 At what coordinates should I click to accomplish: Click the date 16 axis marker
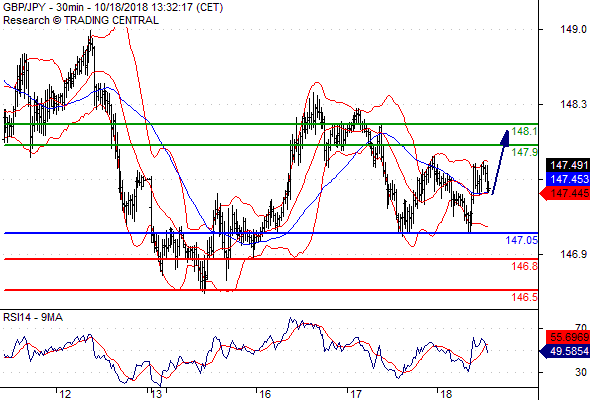265,394
